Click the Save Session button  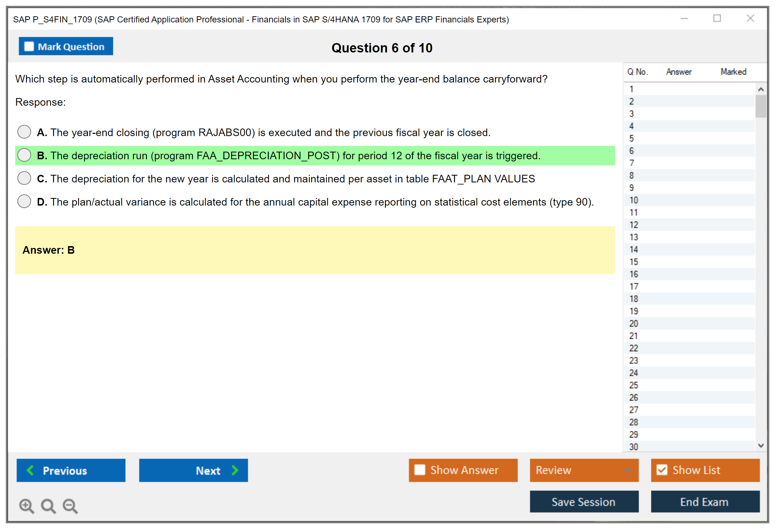coord(584,502)
